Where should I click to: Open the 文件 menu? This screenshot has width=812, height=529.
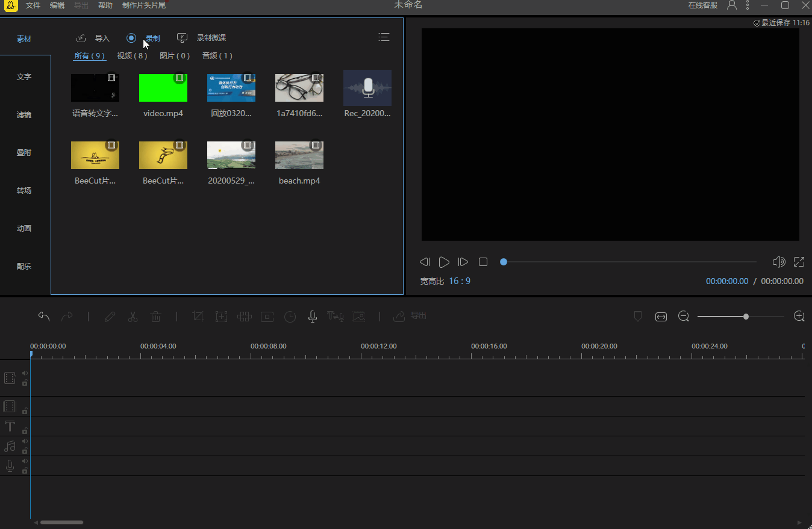[33, 5]
